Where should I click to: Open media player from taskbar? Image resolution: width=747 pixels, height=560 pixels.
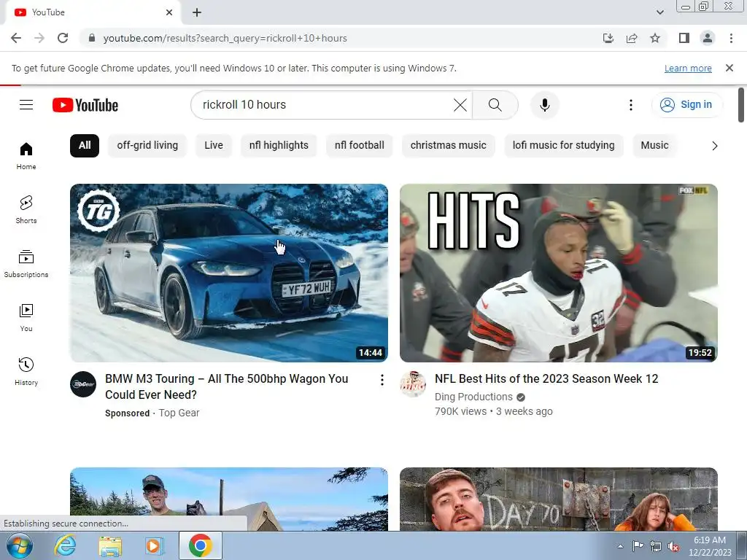click(x=155, y=545)
